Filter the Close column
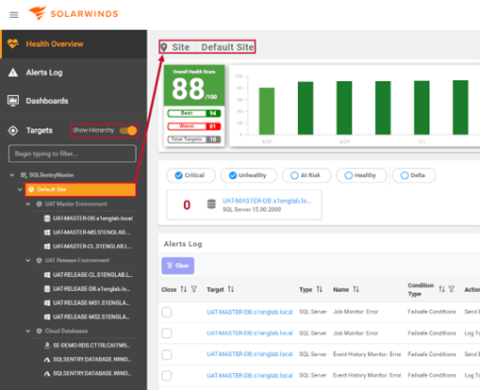480x390 pixels. point(194,289)
